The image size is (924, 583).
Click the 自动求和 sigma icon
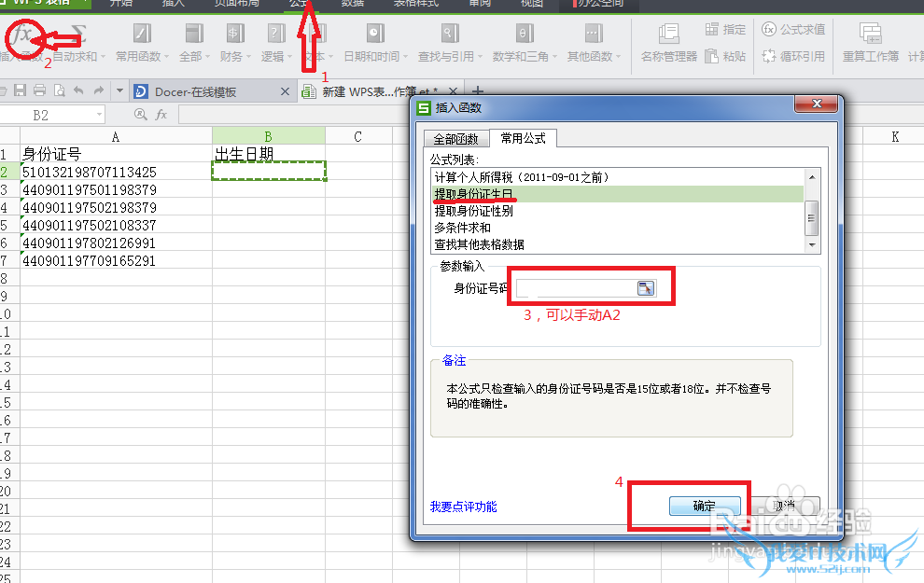point(77,34)
